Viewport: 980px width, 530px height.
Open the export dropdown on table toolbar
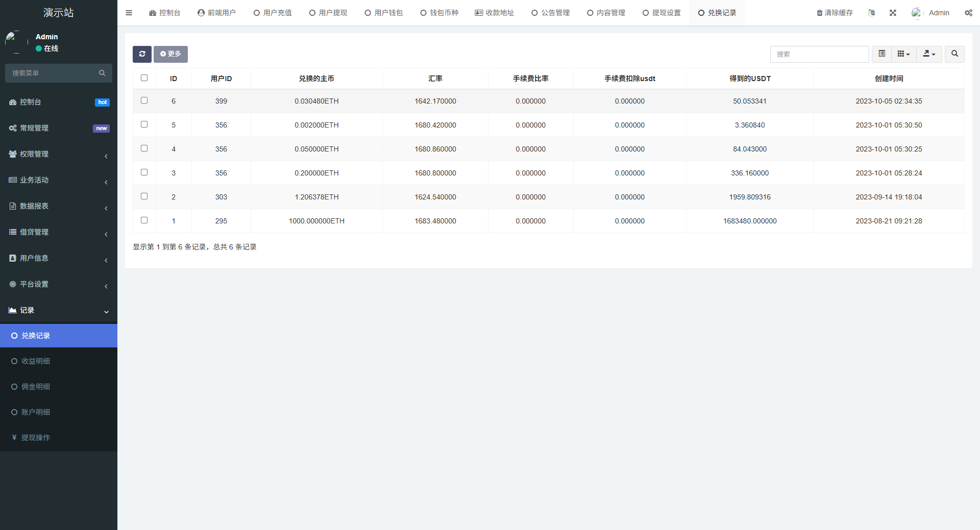point(929,54)
